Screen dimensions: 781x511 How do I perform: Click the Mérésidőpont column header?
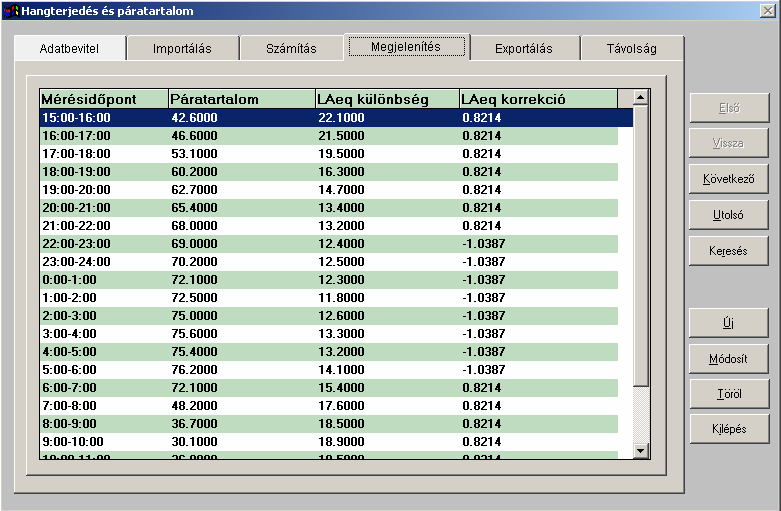pyautogui.click(x=104, y=99)
